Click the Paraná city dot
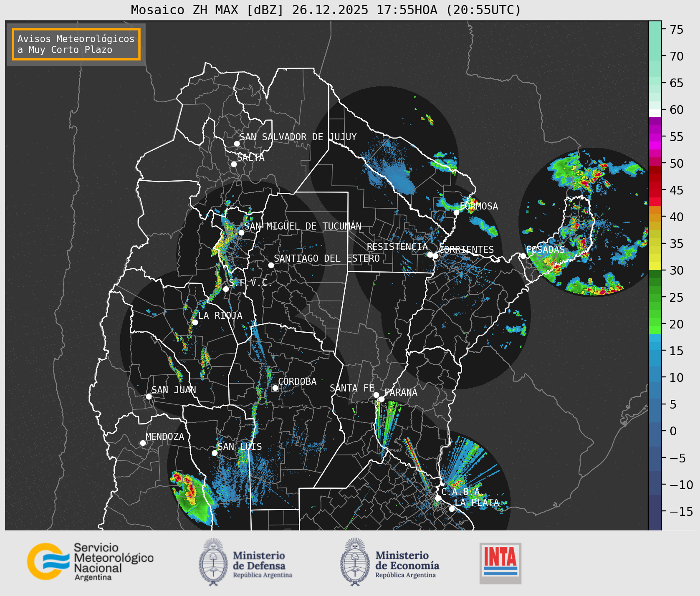 (382, 399)
